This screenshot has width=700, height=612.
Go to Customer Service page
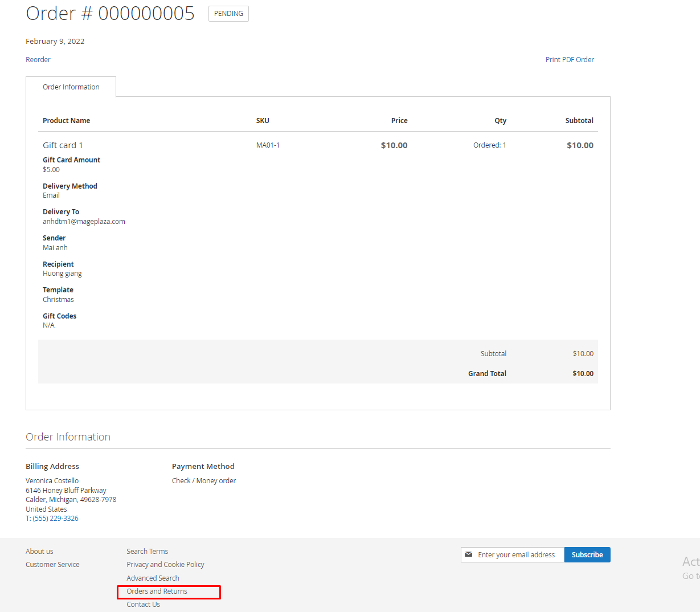pos(52,564)
